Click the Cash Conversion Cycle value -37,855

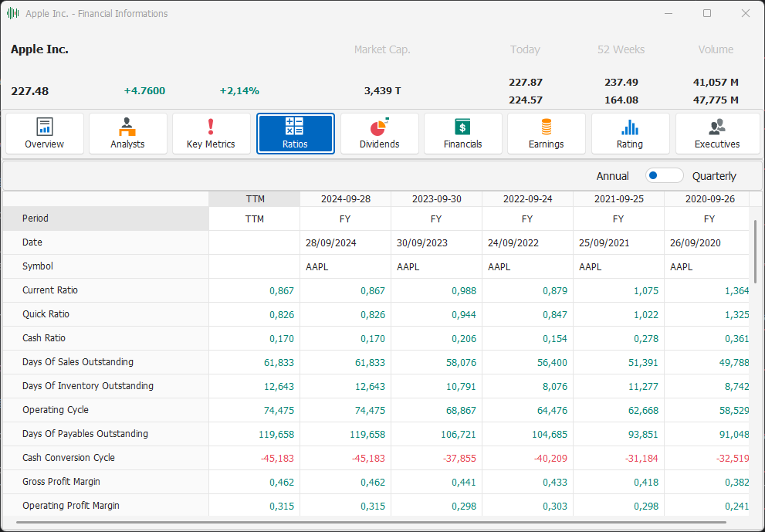(459, 459)
